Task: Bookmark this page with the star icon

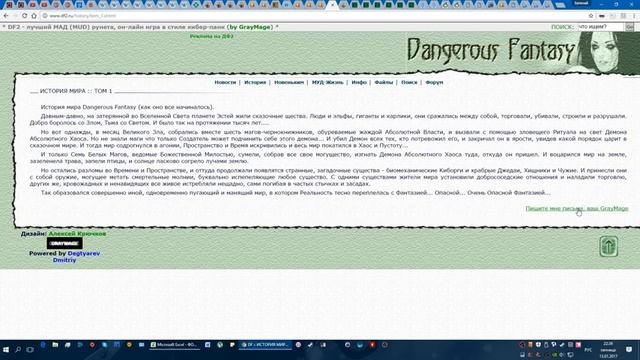Action: [x=591, y=16]
